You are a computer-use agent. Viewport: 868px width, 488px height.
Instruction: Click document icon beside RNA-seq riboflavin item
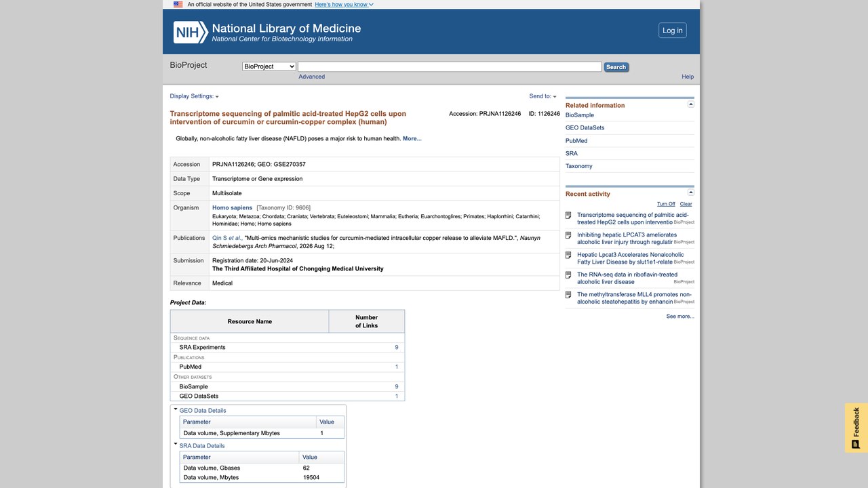click(569, 274)
